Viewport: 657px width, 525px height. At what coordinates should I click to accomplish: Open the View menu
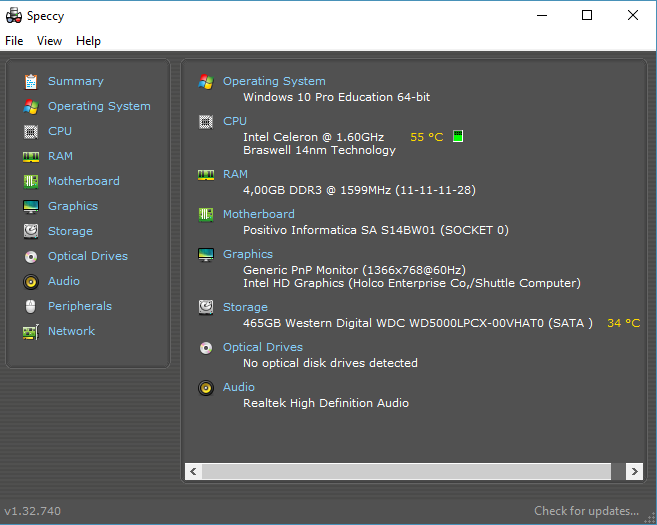coord(49,41)
